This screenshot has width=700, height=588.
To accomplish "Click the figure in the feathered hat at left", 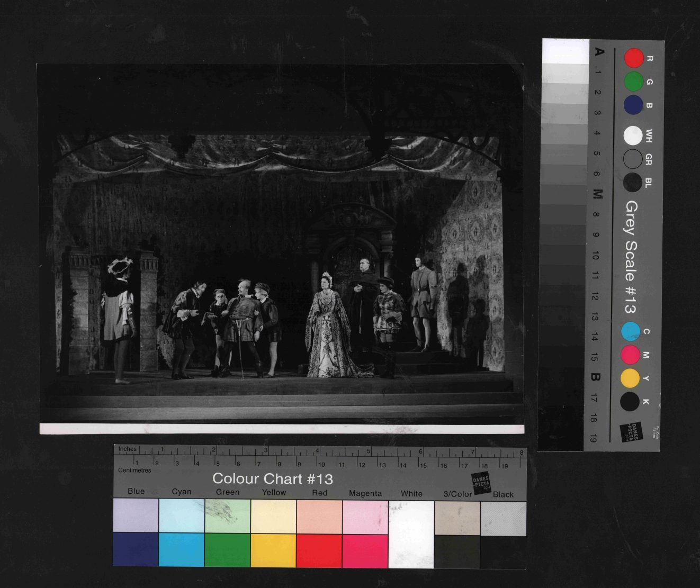I will 120,318.
